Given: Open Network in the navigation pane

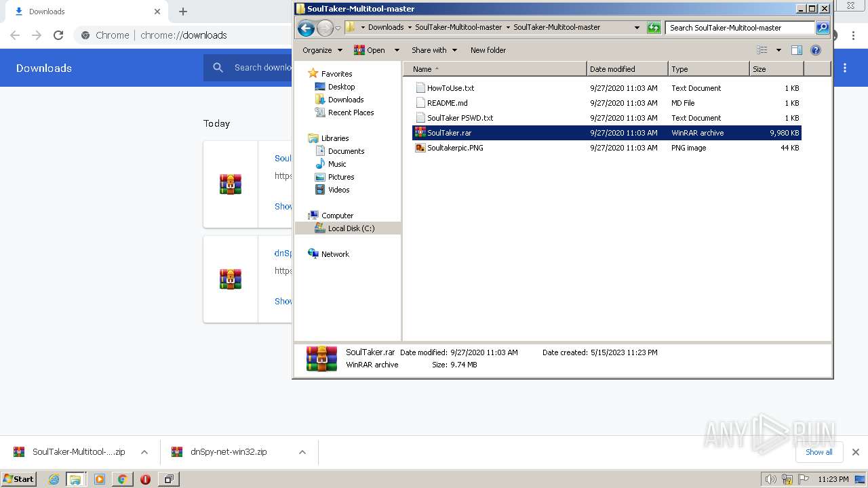Looking at the screenshot, I should (x=335, y=254).
